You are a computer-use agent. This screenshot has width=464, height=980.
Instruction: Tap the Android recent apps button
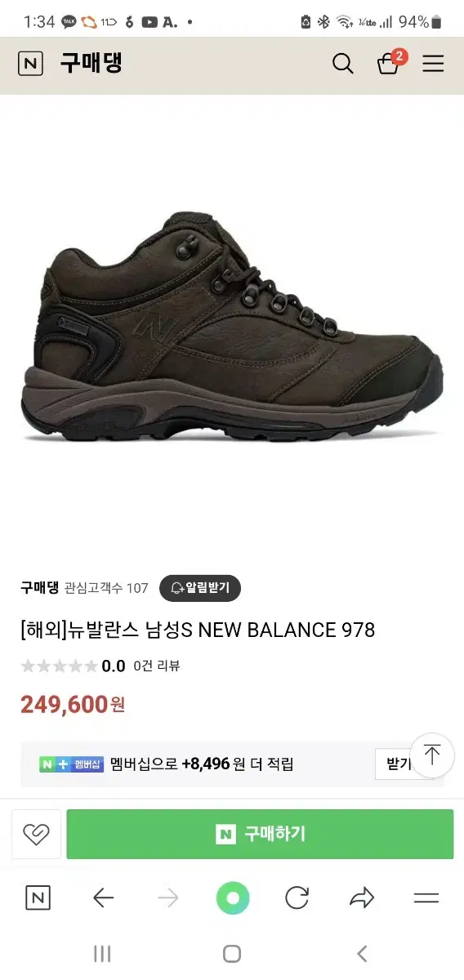tap(102, 953)
